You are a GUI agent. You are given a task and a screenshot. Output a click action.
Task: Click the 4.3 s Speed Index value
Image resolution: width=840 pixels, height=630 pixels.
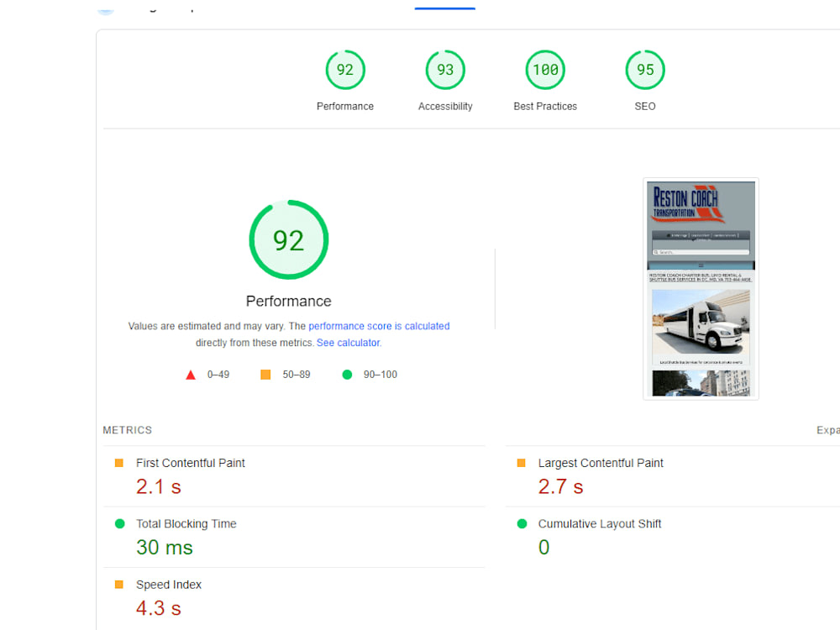click(x=159, y=608)
